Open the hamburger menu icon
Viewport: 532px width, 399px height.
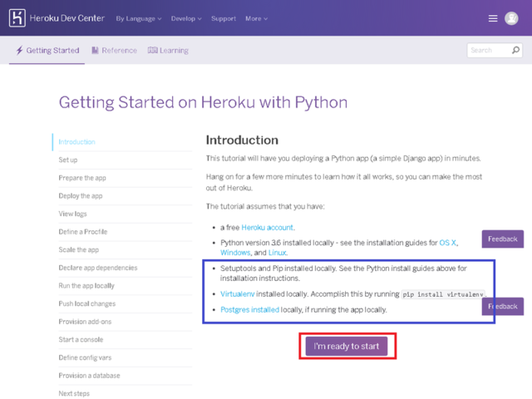[493, 18]
